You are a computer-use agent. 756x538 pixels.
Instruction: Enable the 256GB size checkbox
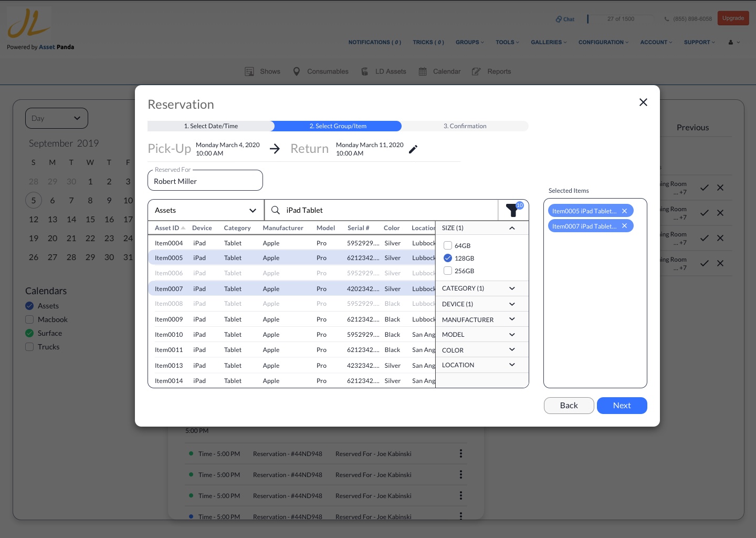pos(448,271)
